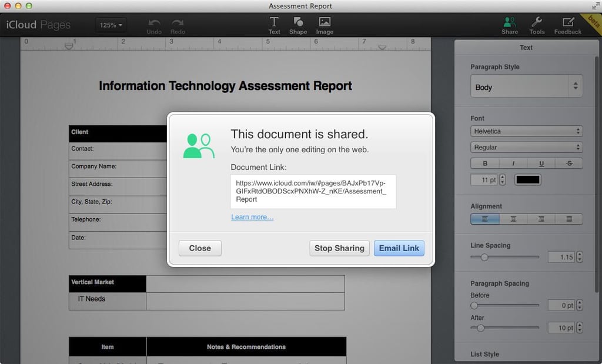602x364 pixels.
Task: Click the Close button in the dialog
Action: 200,248
